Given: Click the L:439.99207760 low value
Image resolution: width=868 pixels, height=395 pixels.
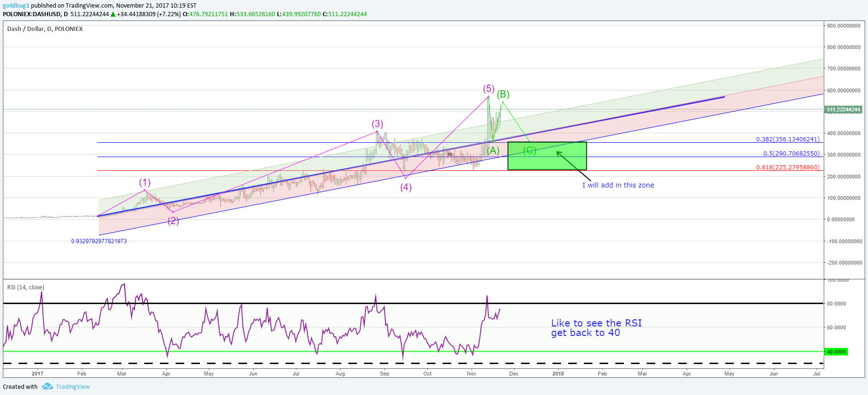Looking at the screenshot, I should pos(299,14).
